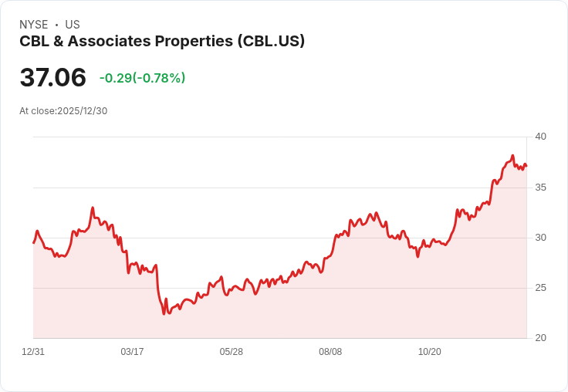Click the line endpoint at chart's right edge
This screenshot has width=568, height=392.
pos(526,166)
